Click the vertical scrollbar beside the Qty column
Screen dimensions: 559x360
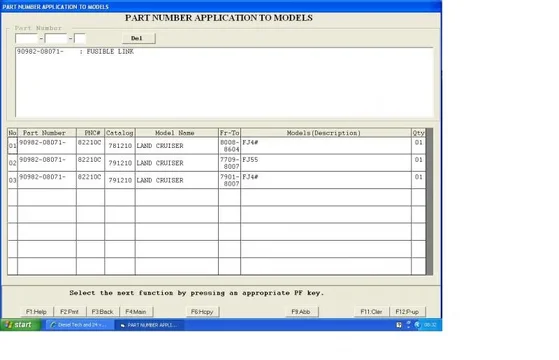pyautogui.click(x=430, y=201)
